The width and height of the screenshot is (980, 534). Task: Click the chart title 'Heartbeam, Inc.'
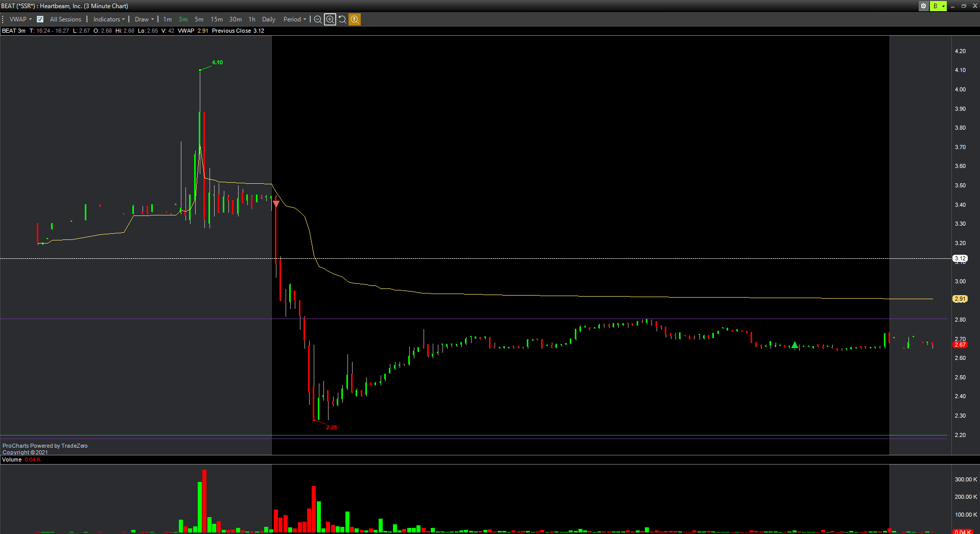point(61,6)
